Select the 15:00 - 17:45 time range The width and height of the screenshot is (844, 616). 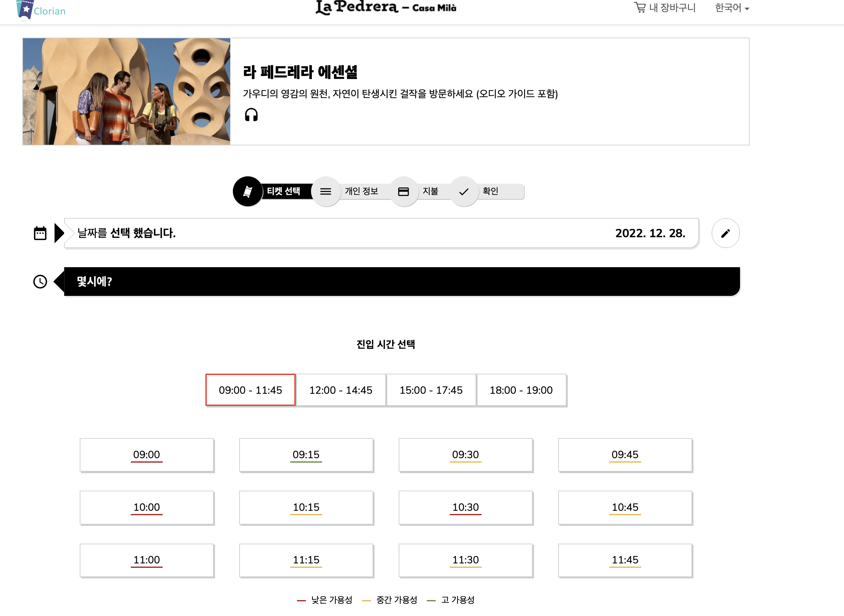click(x=431, y=390)
